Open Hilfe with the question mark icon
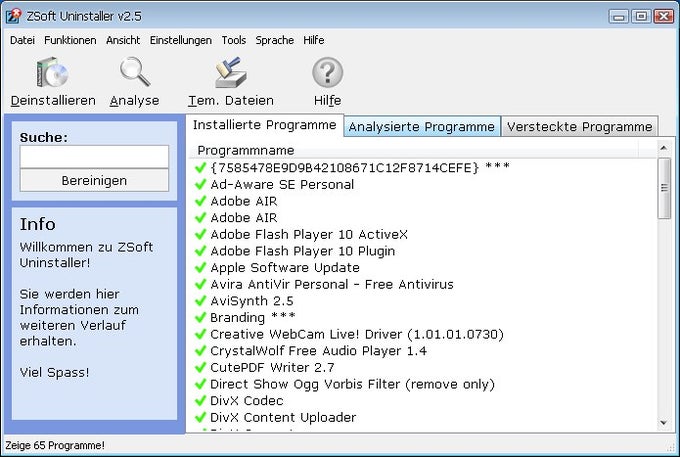This screenshot has width=680, height=457. [x=327, y=72]
